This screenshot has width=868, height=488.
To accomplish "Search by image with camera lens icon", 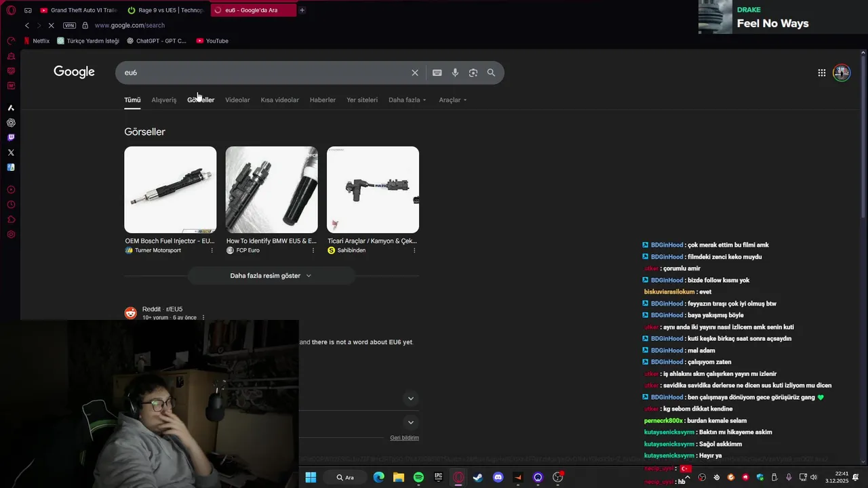I will (473, 73).
